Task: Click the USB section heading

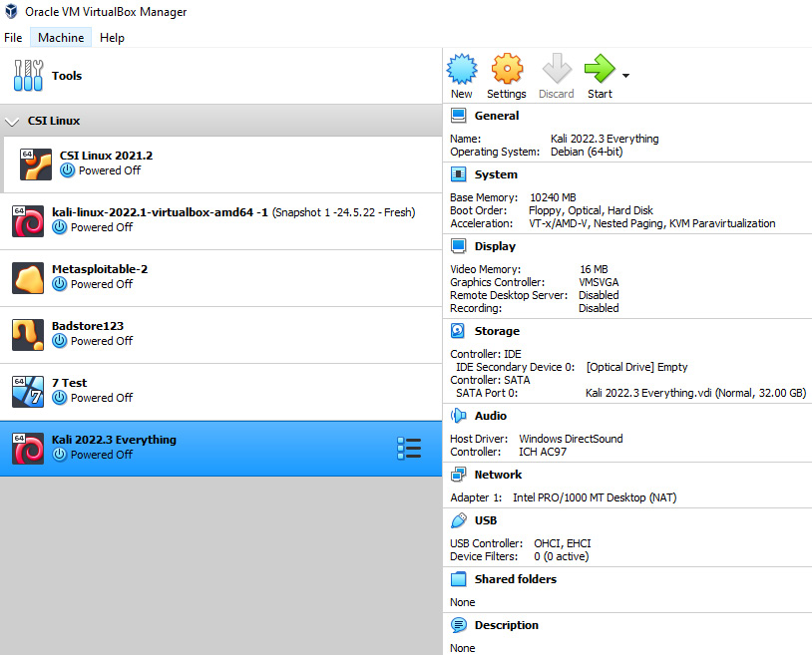Action: (x=486, y=520)
